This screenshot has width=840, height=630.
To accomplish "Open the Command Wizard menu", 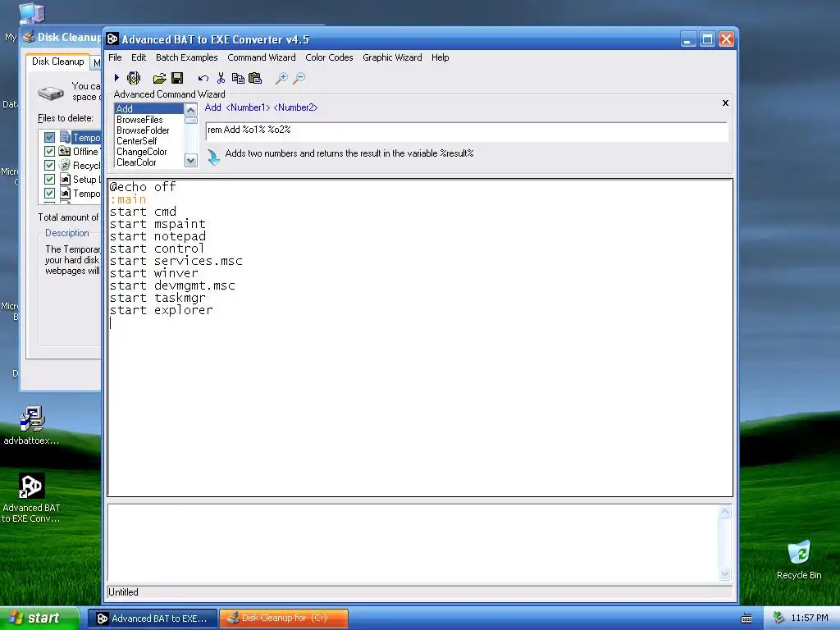I will pyautogui.click(x=262, y=57).
